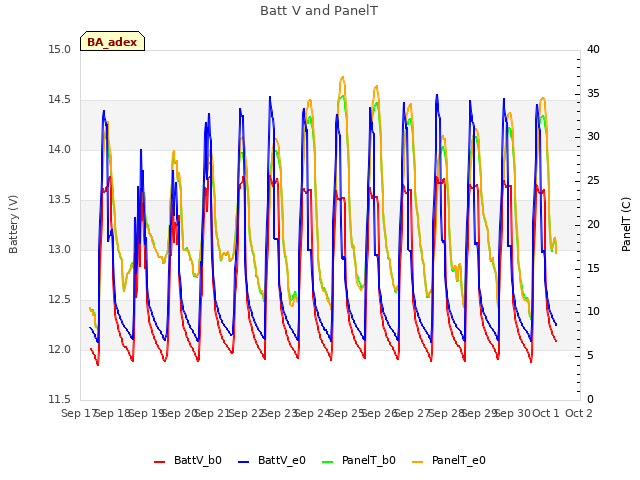Click the 13.5 left axis label
The image size is (640, 480).
click(x=60, y=200)
